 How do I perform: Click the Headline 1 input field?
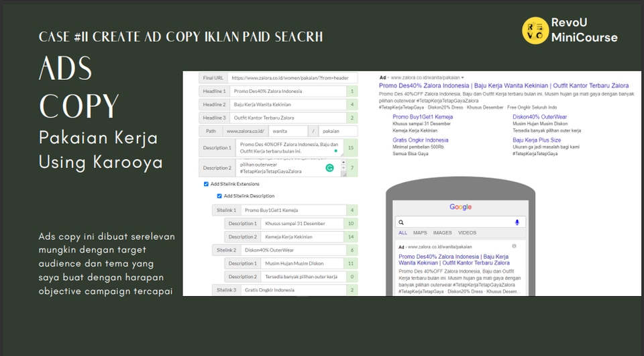pyautogui.click(x=288, y=91)
